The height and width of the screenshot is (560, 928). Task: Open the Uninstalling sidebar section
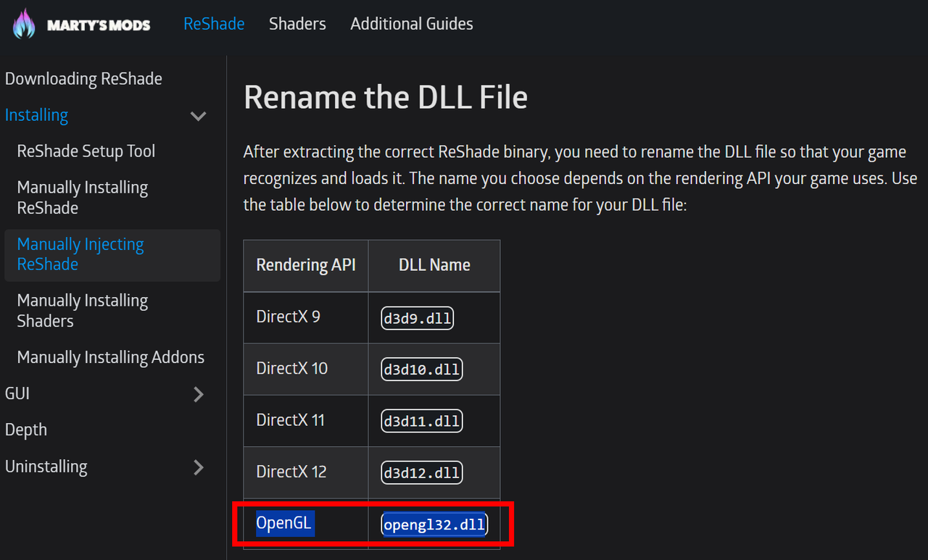point(46,467)
